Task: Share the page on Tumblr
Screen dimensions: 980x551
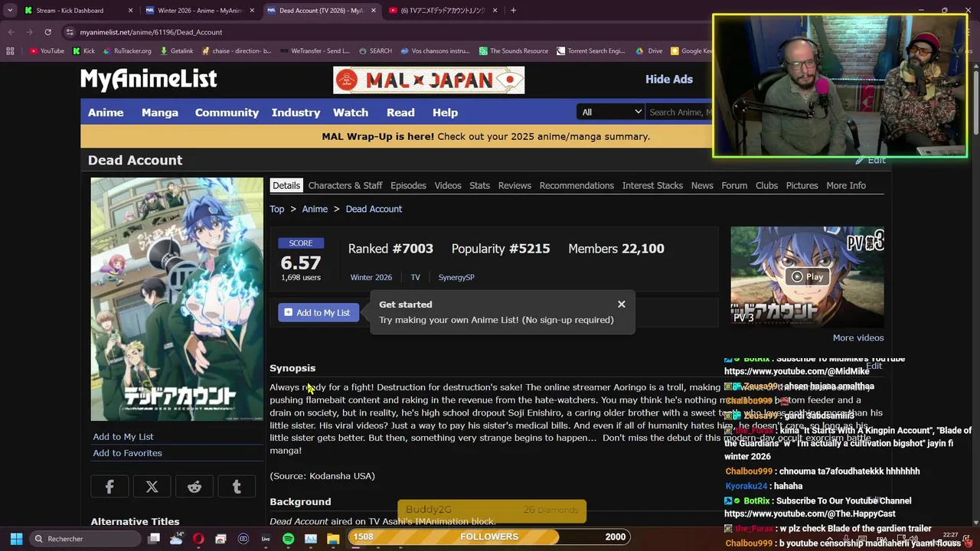Action: click(x=237, y=487)
